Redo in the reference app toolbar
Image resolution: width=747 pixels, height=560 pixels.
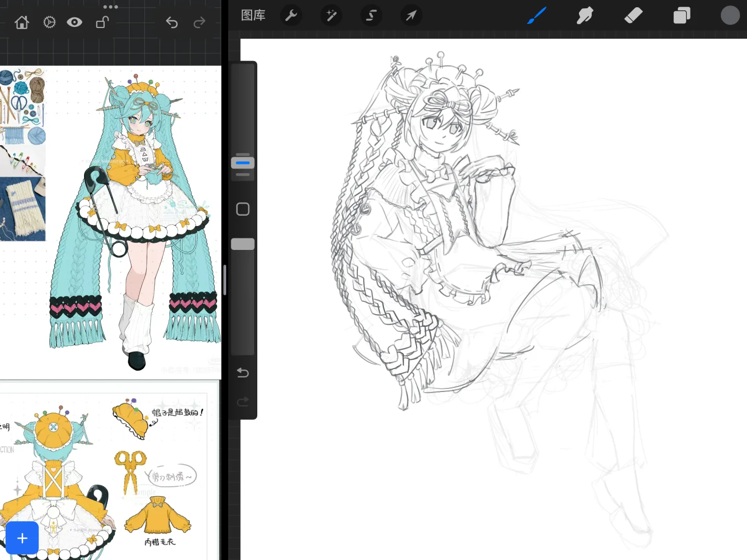click(199, 22)
